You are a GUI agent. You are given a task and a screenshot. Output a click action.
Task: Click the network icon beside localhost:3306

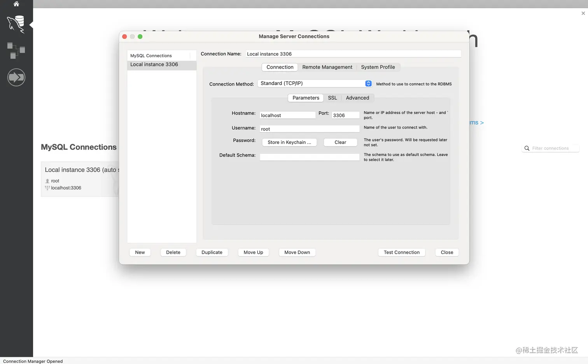point(47,188)
